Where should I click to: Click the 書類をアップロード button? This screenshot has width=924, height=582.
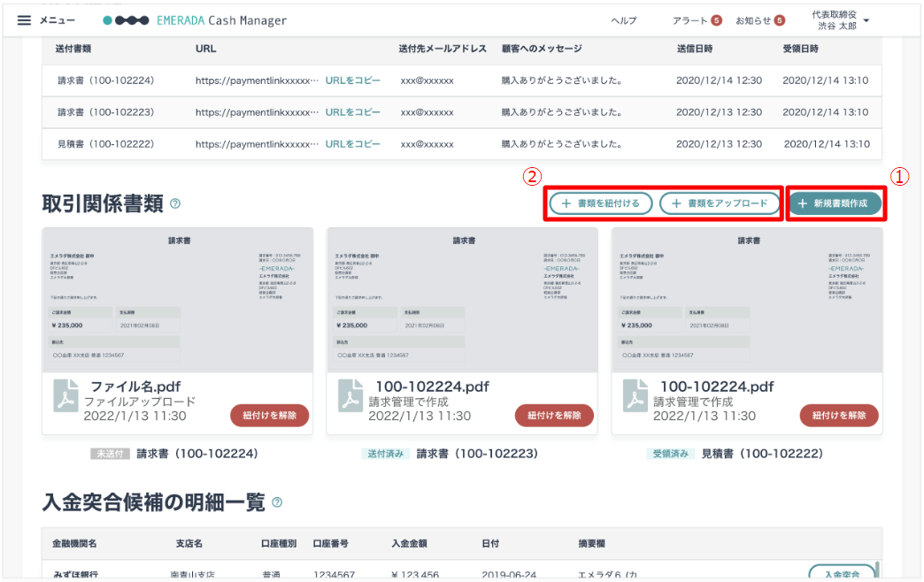tap(719, 203)
